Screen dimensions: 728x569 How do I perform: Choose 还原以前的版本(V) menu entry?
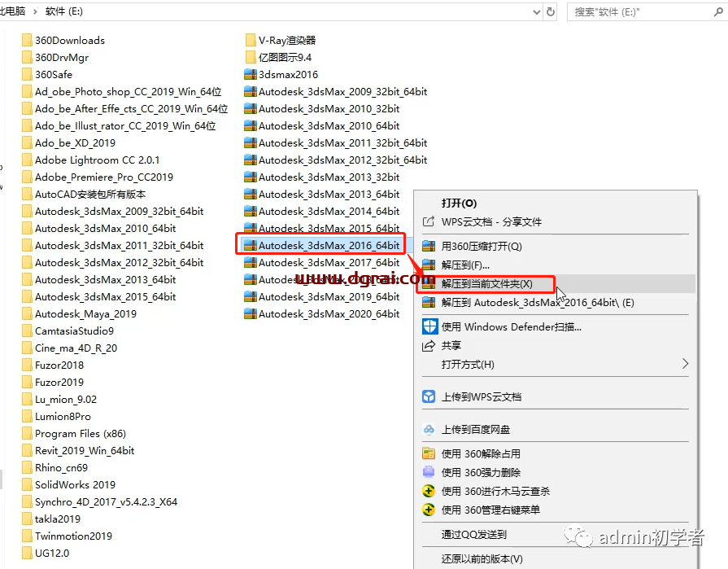tap(482, 558)
